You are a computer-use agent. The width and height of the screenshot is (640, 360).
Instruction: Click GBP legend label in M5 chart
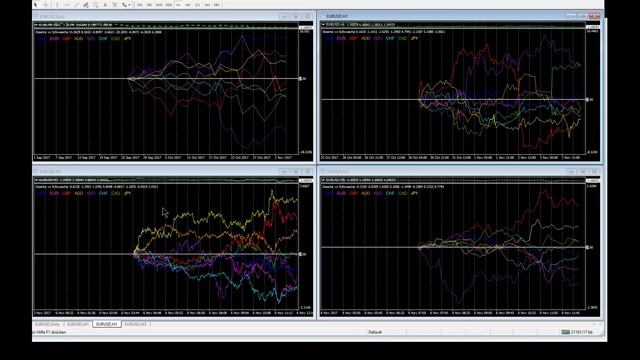click(x=353, y=193)
